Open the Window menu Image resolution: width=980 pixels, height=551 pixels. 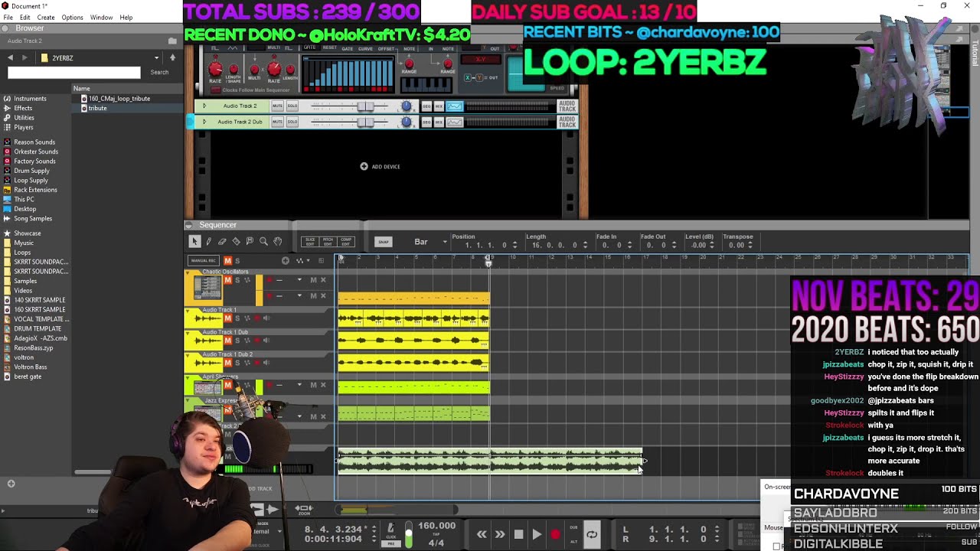pyautogui.click(x=101, y=18)
